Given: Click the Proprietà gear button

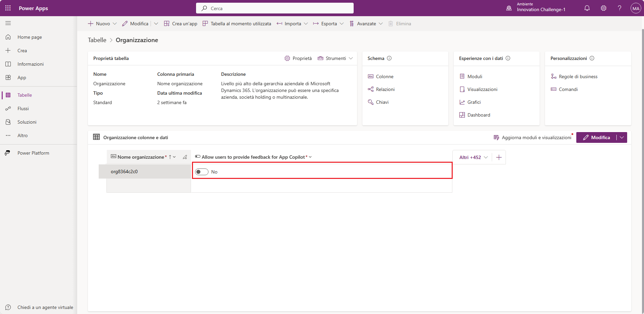Looking at the screenshot, I should (x=298, y=58).
